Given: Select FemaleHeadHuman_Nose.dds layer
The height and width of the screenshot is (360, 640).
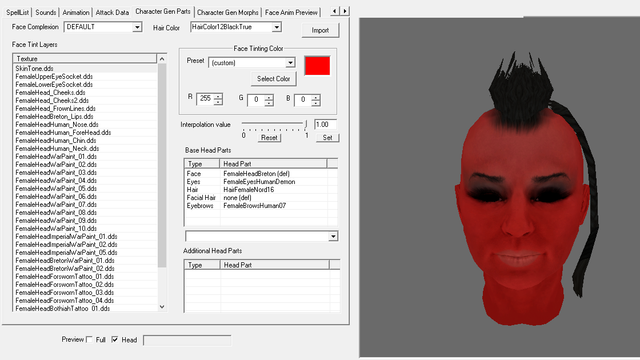Looking at the screenshot, I should pos(85,124).
